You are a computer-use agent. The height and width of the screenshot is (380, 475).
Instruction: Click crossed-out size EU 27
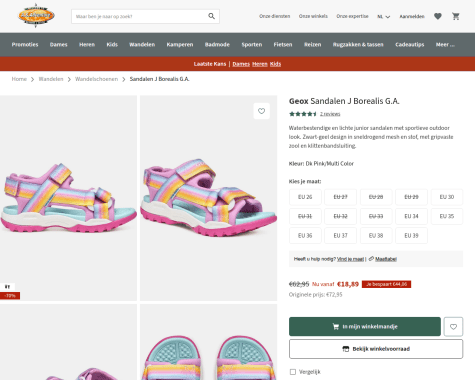point(341,197)
